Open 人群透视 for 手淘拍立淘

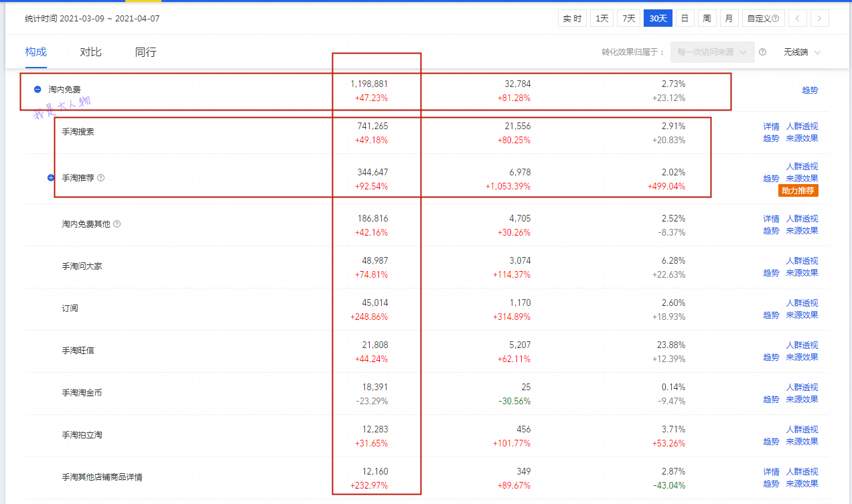(802, 430)
